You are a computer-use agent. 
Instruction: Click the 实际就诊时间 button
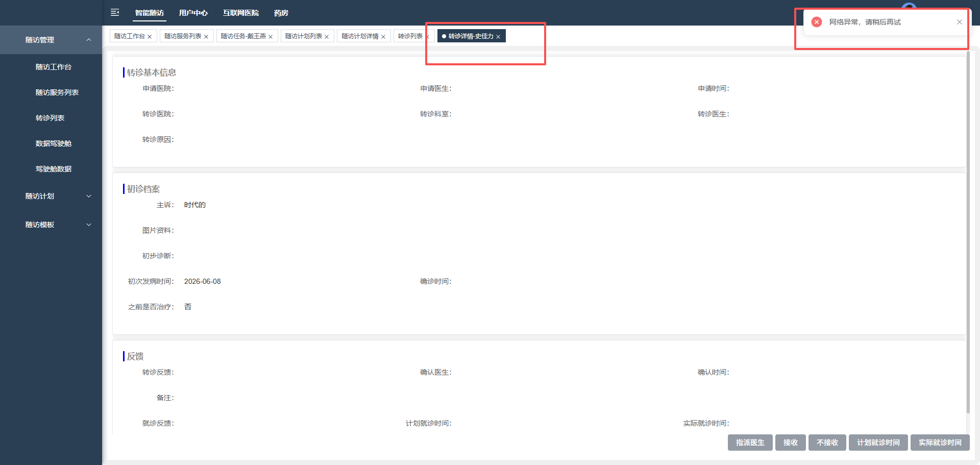[x=940, y=443]
